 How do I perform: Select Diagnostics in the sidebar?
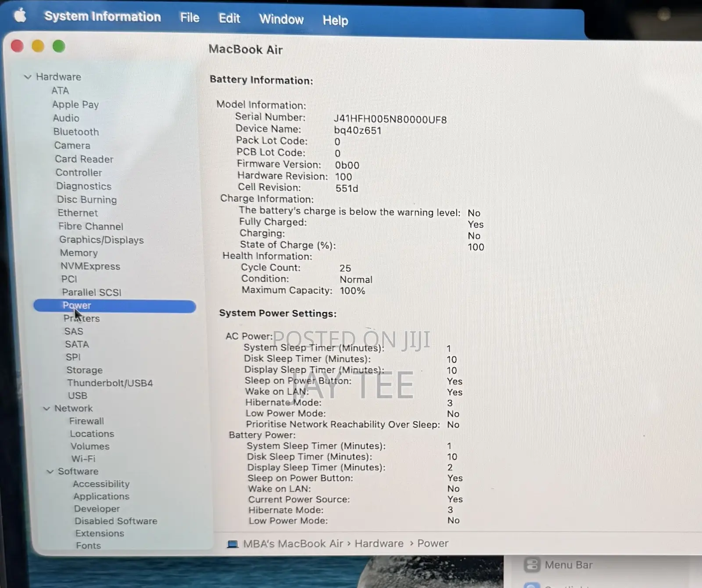tap(84, 186)
